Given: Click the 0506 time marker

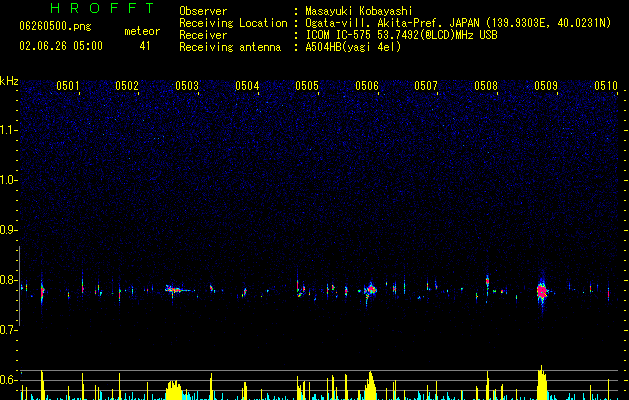Looking at the screenshot, I should point(367,85).
